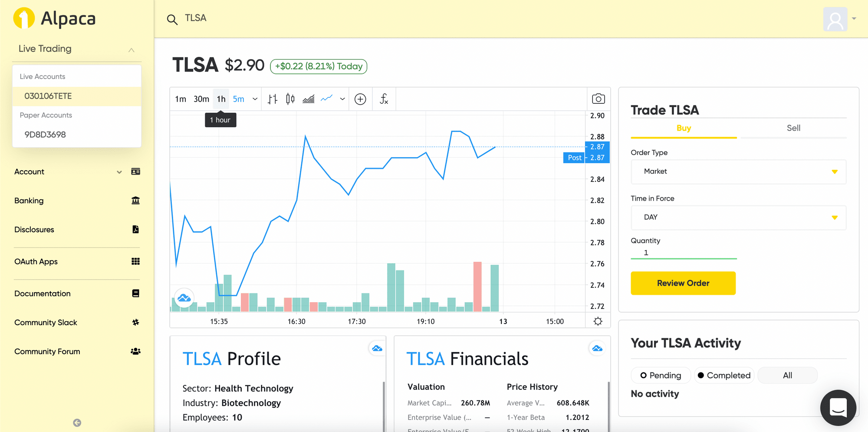Viewport: 868px width, 432px height.
Task: Open the Order Type Market dropdown
Action: (738, 171)
